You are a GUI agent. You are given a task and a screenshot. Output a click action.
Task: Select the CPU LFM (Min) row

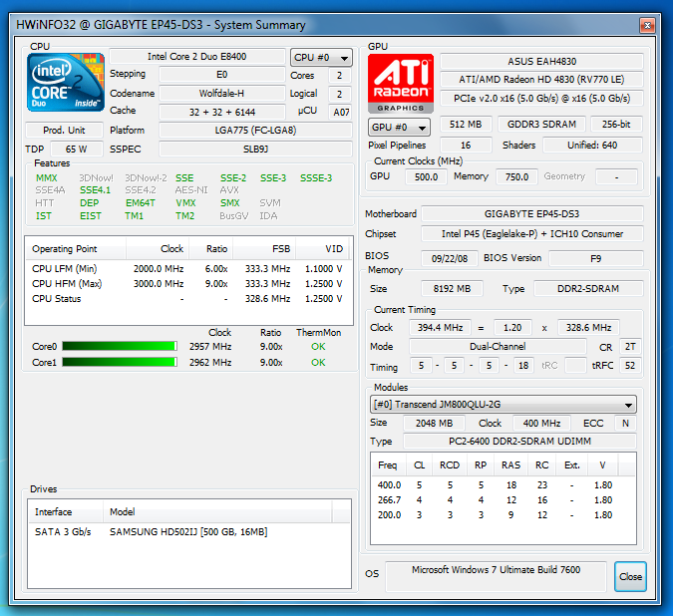tap(187, 268)
